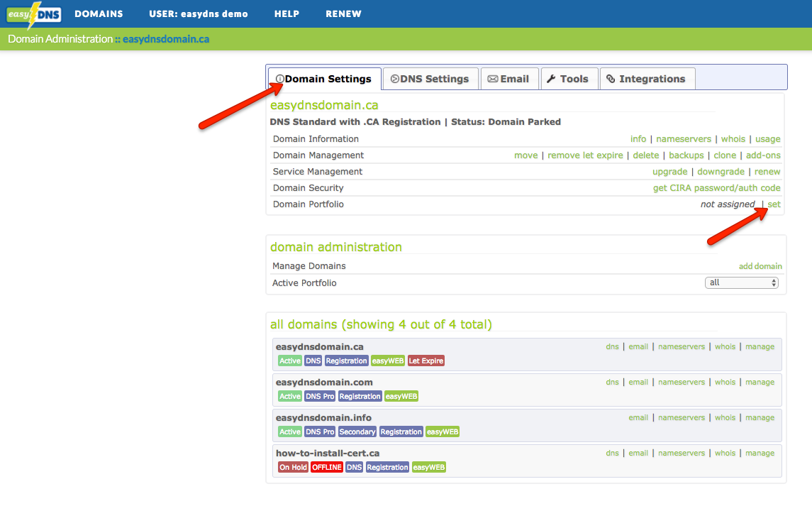The width and height of the screenshot is (812, 506).
Task: Click the wrench icon on Tools tab
Action: (552, 79)
